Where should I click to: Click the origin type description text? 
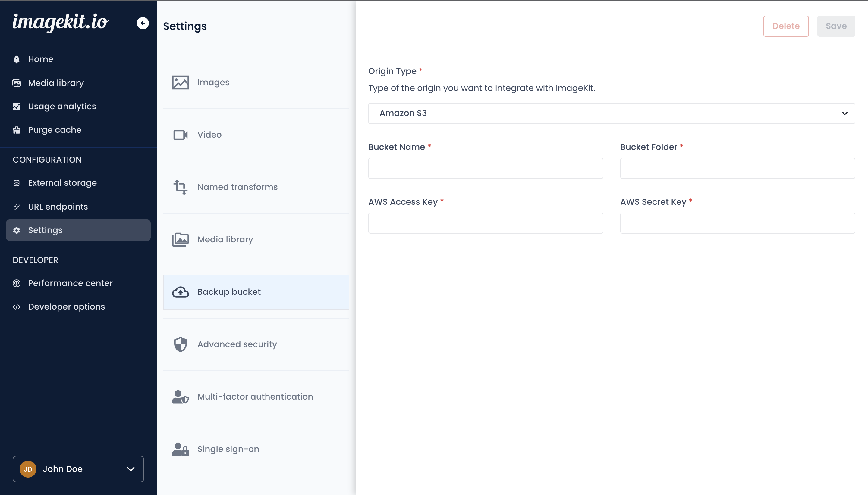click(481, 88)
